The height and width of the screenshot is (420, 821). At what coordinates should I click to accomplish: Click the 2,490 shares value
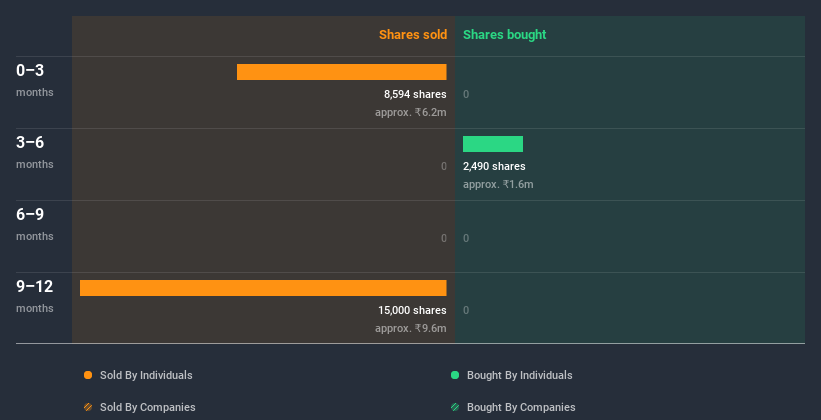pos(494,166)
